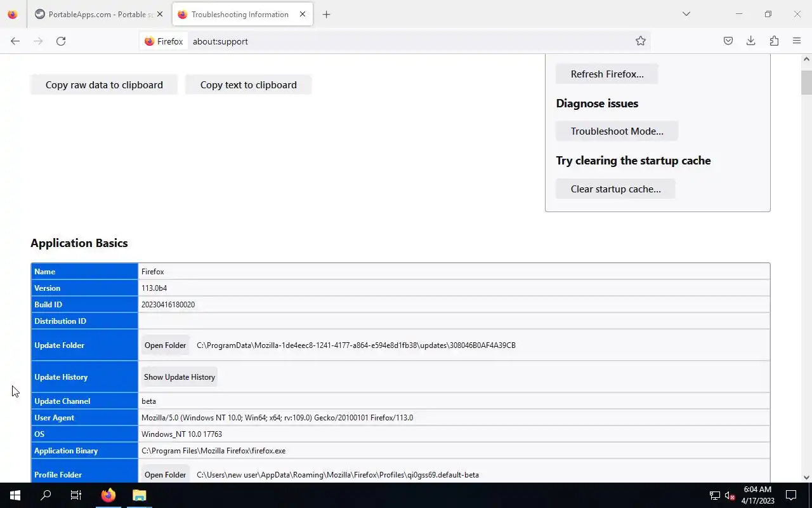This screenshot has width=812, height=508.
Task: Open the Profile Folder with Open Folder
Action: point(165,475)
